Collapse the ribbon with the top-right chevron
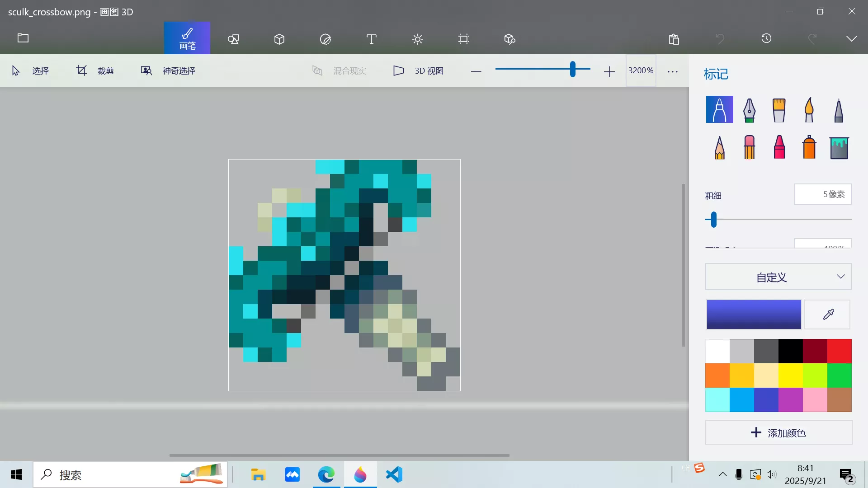The width and height of the screenshot is (868, 488). pyautogui.click(x=852, y=38)
